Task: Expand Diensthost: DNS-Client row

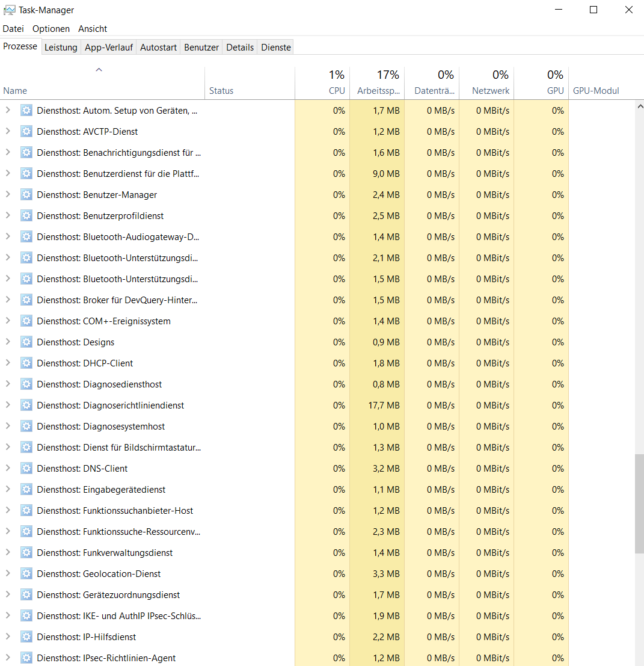Action: coord(8,469)
